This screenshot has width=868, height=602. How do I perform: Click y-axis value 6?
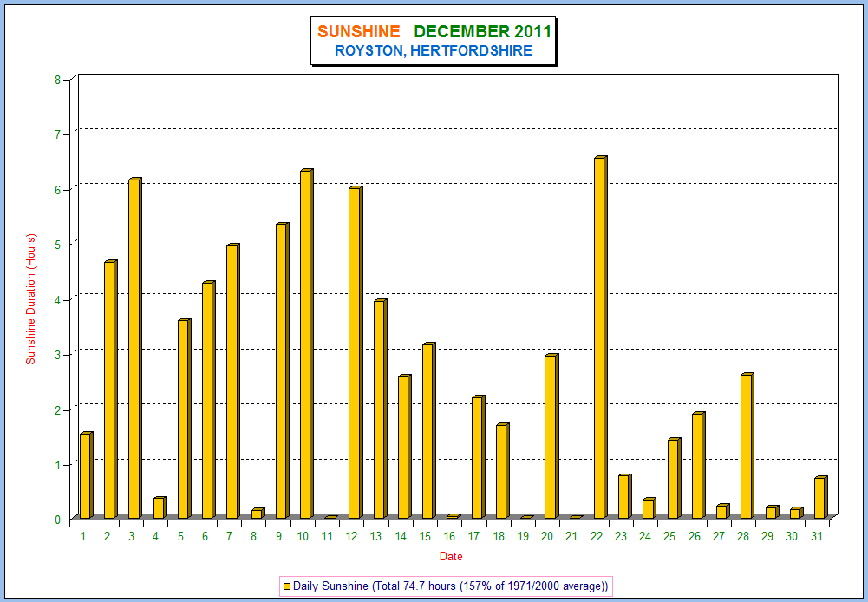(x=57, y=189)
